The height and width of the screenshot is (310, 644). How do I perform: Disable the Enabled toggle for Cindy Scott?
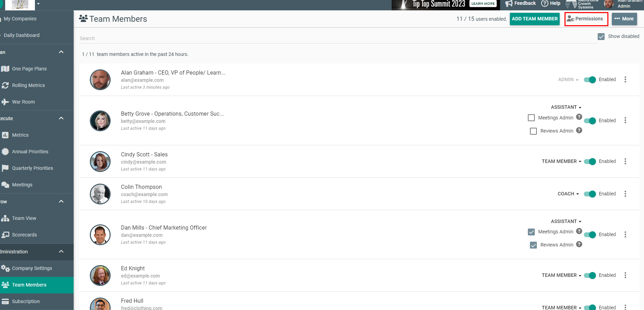click(590, 161)
